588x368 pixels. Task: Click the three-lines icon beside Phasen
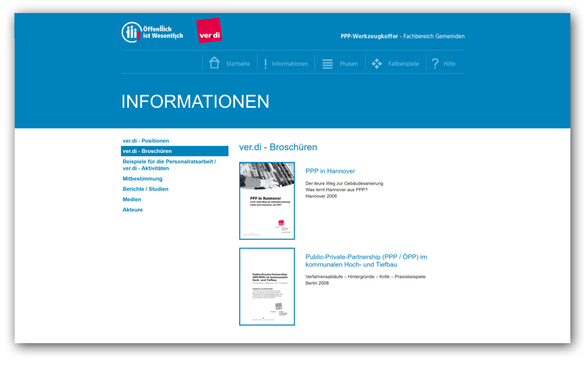click(x=327, y=64)
